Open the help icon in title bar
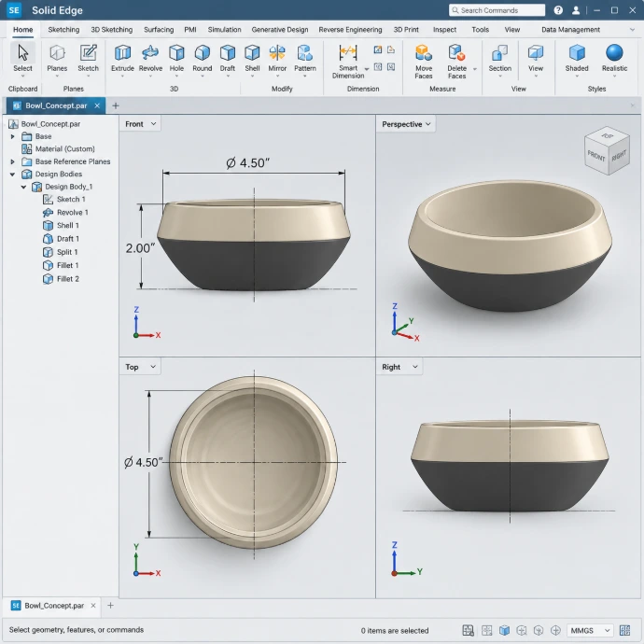The image size is (644, 644). tap(558, 10)
